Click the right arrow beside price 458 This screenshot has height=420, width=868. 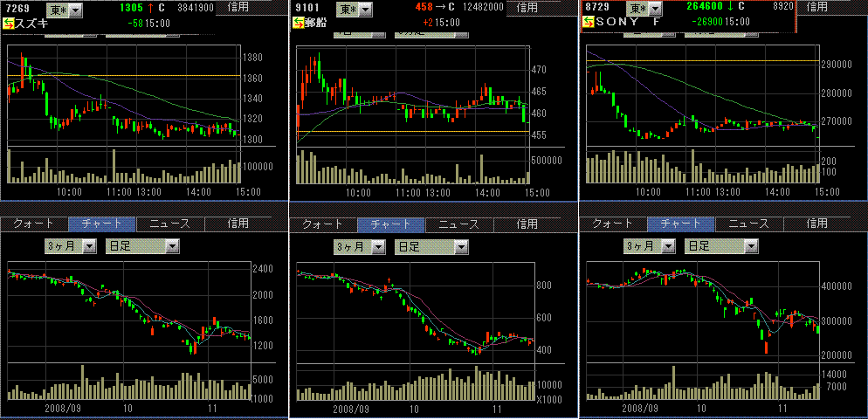tap(441, 9)
